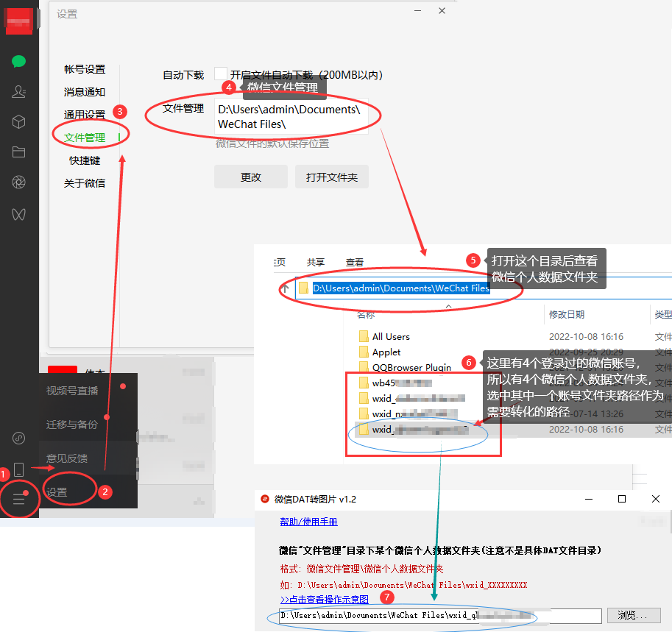Sort by the 名称 column header
This screenshot has width=672, height=632.
coord(366,315)
